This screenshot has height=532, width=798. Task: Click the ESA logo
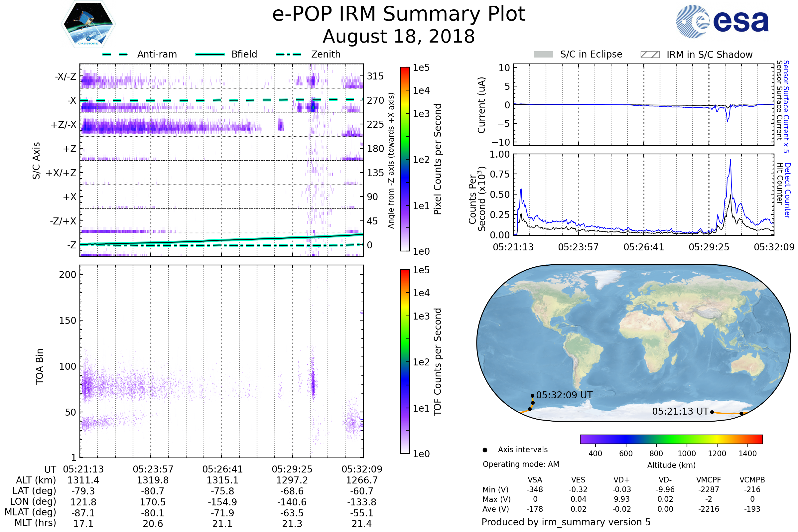tap(723, 21)
